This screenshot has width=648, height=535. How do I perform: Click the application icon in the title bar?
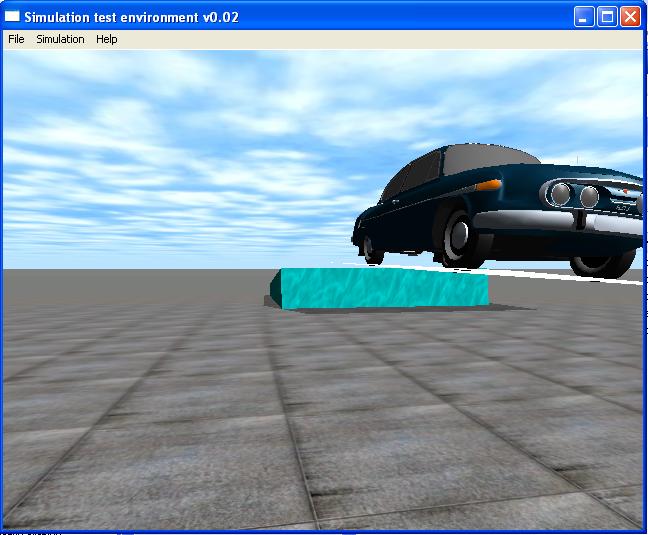point(13,17)
